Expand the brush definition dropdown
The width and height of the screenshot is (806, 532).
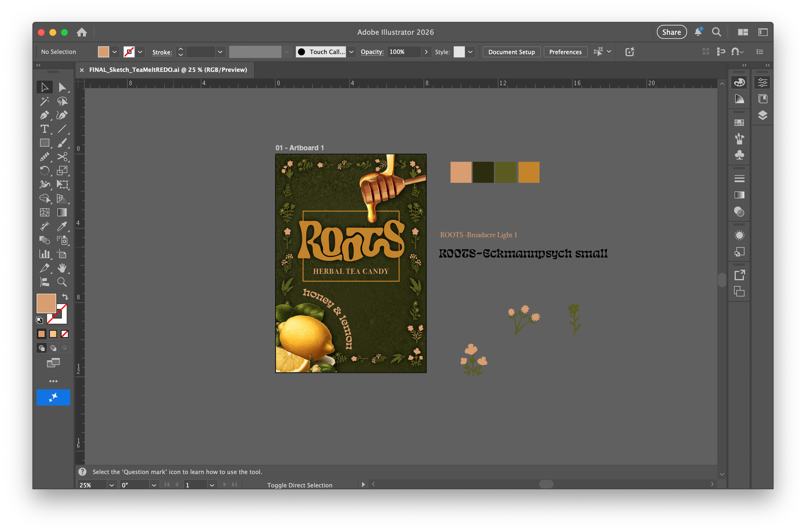[351, 52]
